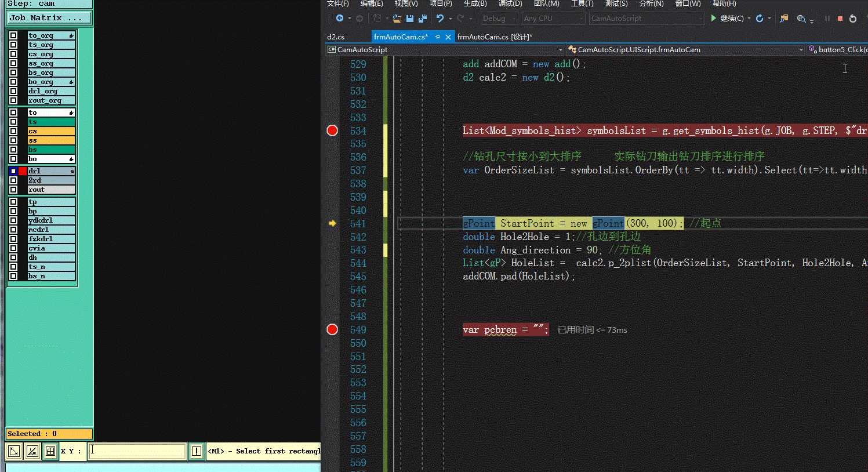This screenshot has height=472, width=868.
Task: Open the navigate backward history dropdown arrow
Action: coord(350,19)
